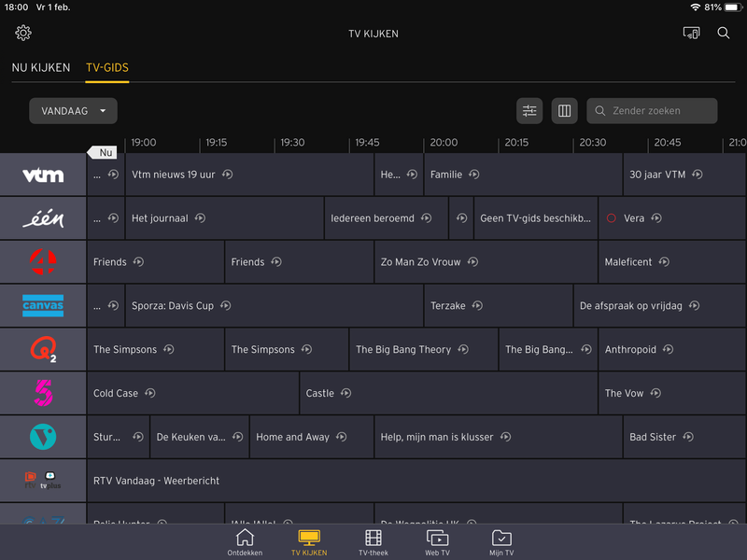Viewport: 747px width, 560px height.
Task: Open The Vow programme
Action: tap(672, 393)
